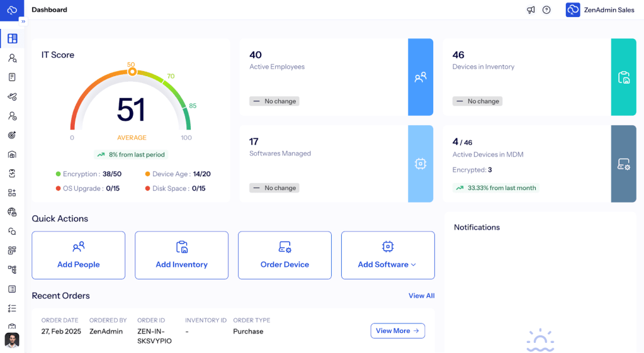Click View More on the order row
The width and height of the screenshot is (644, 353).
coord(397,331)
